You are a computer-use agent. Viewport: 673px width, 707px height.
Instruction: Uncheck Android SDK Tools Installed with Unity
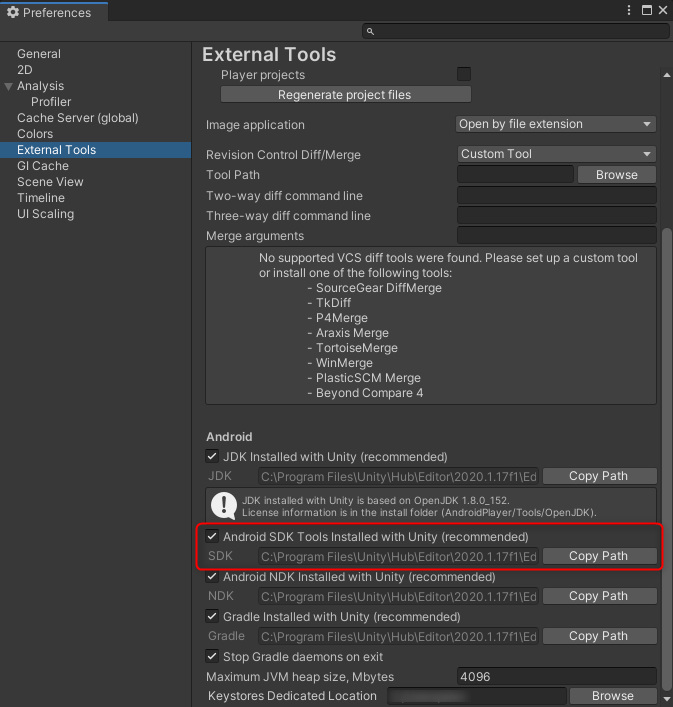click(212, 537)
